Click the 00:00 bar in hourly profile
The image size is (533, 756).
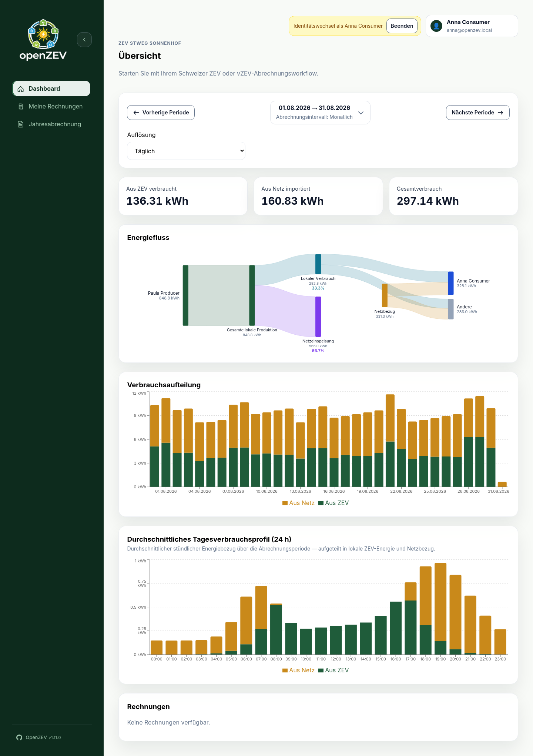click(x=157, y=648)
